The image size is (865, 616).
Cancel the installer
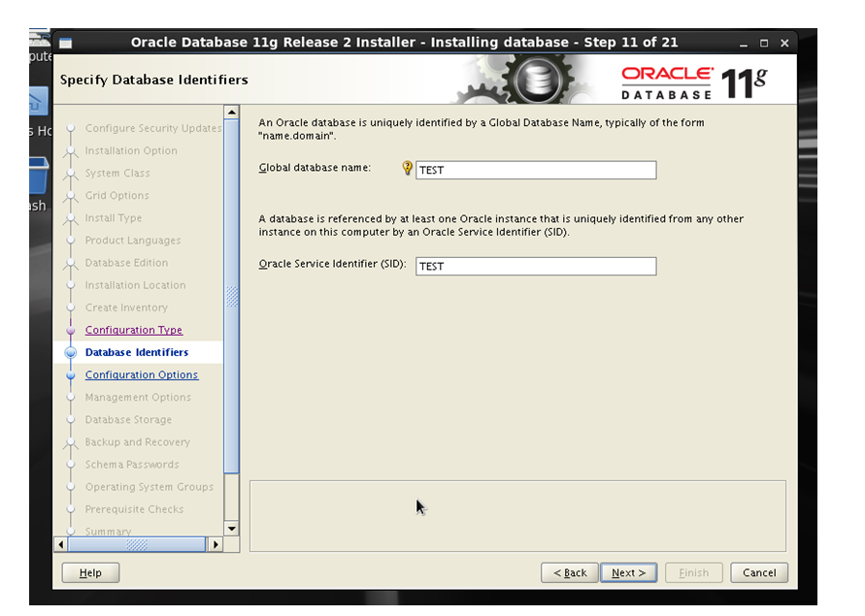pos(759,572)
